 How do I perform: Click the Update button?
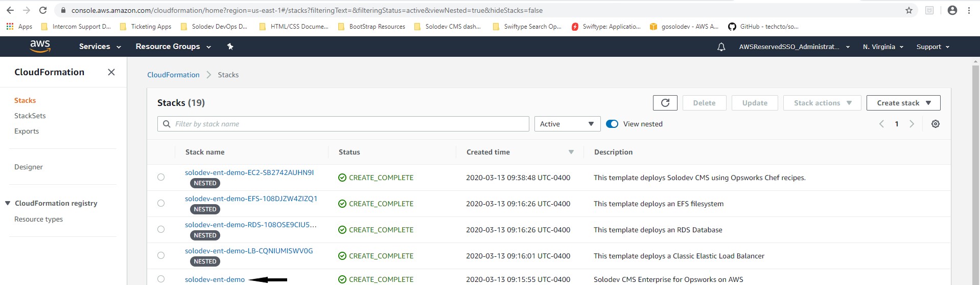[755, 103]
